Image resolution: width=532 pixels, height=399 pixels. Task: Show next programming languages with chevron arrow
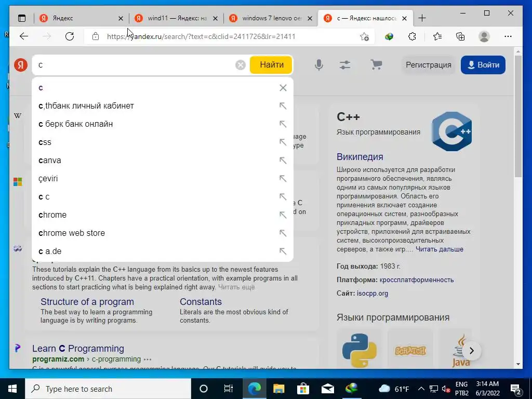[472, 351]
